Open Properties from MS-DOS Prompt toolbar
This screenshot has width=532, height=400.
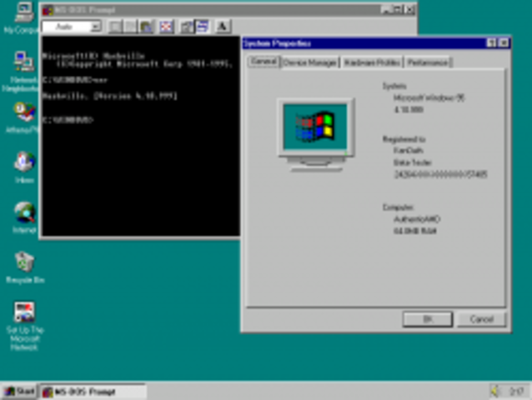coord(187,27)
